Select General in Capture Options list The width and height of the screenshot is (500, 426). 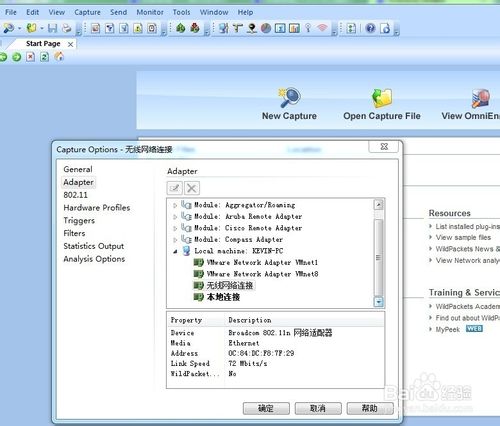(x=78, y=169)
